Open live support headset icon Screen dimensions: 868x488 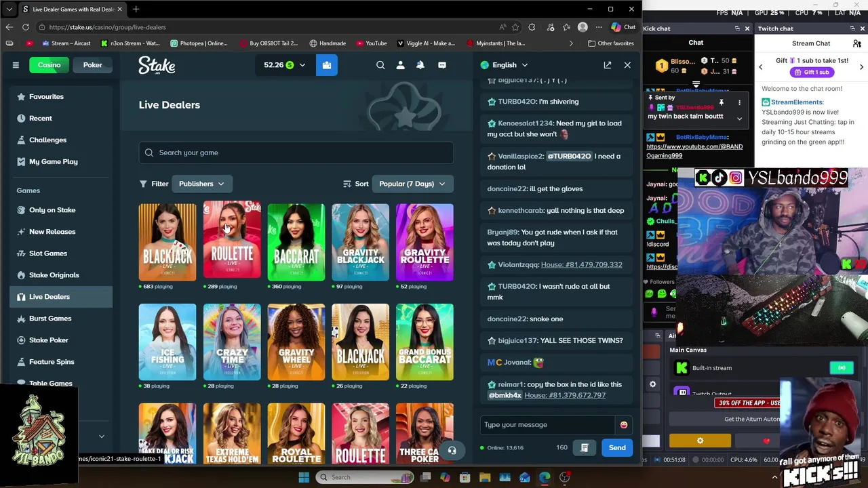point(452,451)
